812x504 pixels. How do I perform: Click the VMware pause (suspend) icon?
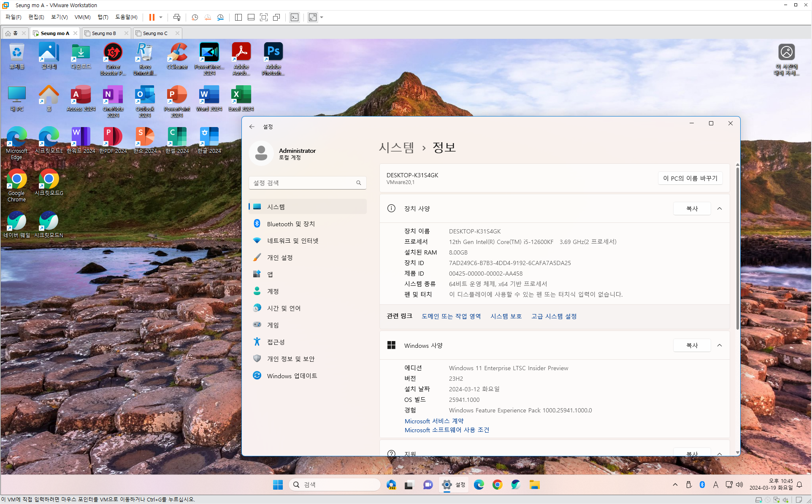(152, 17)
